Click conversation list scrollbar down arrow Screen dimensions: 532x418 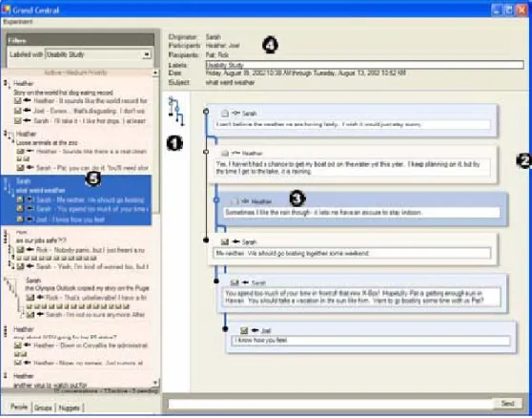(x=155, y=383)
